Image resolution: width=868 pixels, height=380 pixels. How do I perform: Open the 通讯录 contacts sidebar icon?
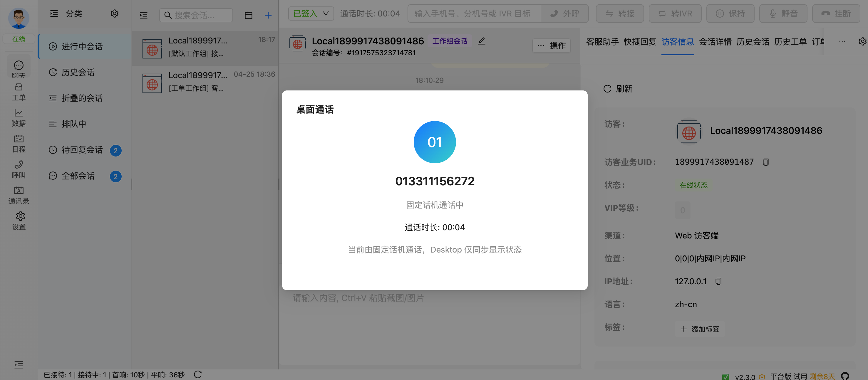[x=19, y=195]
